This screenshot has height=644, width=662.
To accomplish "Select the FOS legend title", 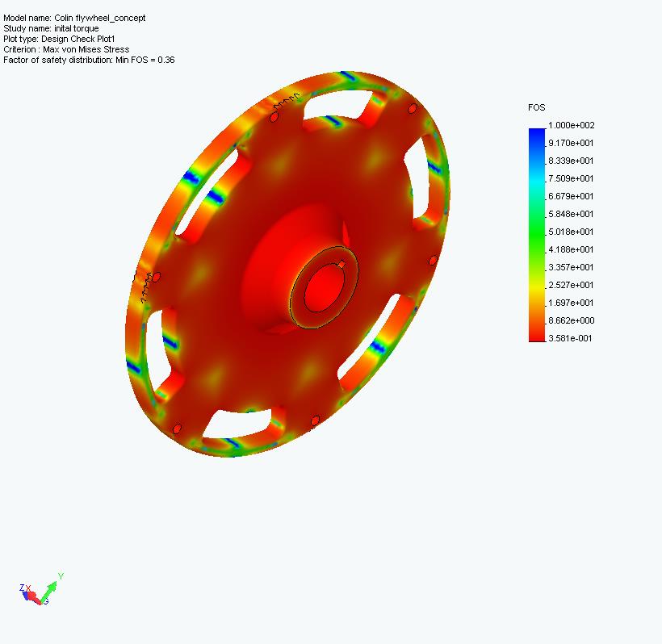I will tap(536, 107).
